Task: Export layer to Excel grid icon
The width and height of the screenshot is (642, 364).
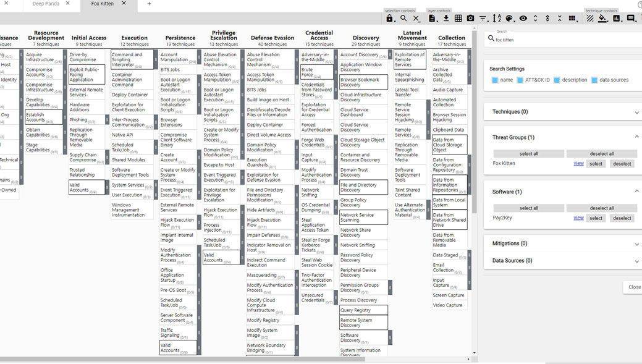Action: point(458,19)
